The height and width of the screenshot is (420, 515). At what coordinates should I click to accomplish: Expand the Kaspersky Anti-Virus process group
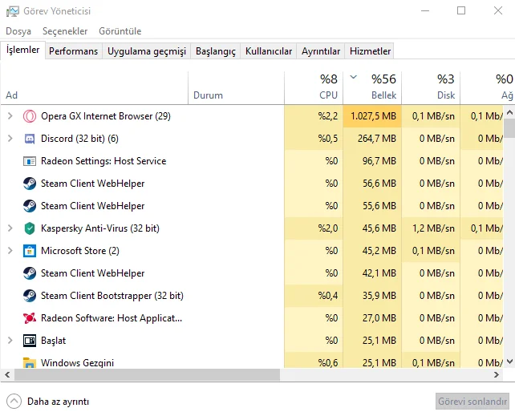tap(10, 228)
